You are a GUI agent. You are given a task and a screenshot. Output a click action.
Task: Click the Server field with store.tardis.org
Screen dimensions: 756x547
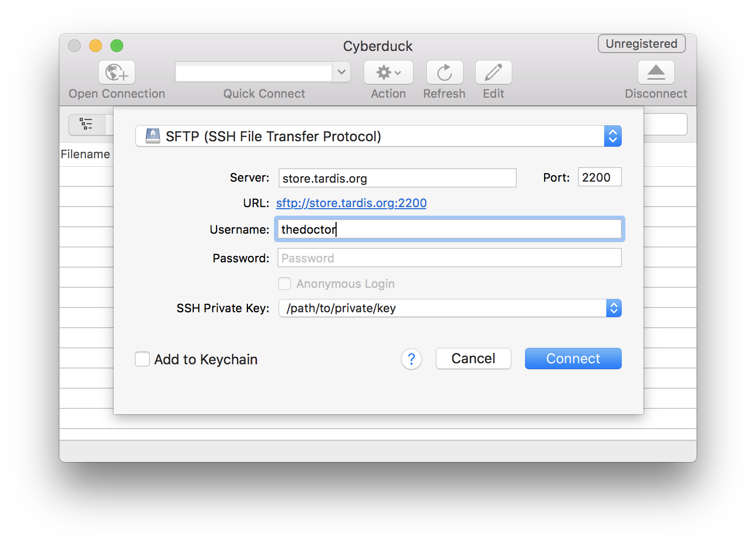click(398, 178)
